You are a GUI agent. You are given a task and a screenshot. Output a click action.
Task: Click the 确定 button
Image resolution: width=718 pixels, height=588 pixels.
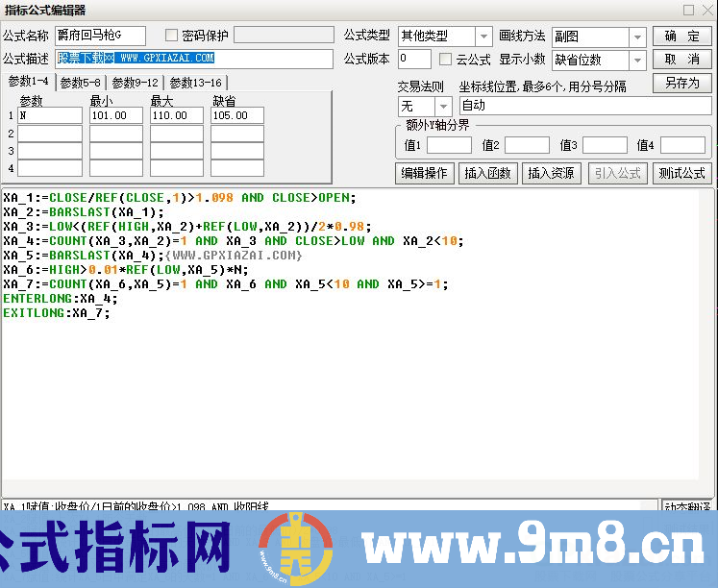click(681, 37)
